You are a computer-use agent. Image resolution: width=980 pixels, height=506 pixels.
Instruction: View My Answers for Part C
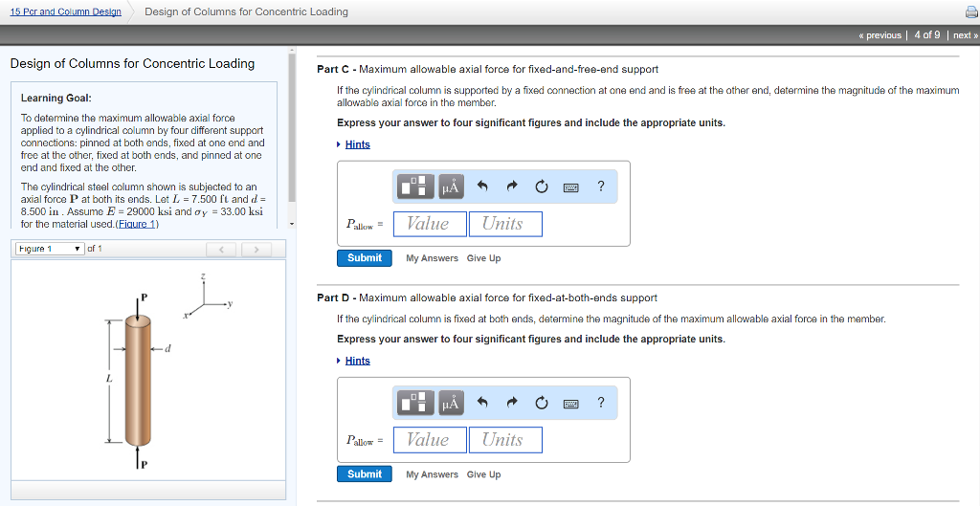click(x=432, y=258)
